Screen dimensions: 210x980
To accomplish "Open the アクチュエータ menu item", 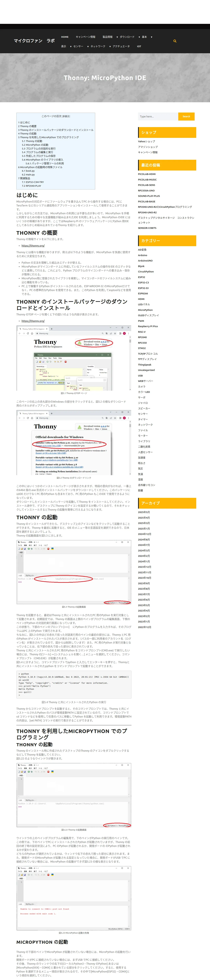I will tap(121, 46).
